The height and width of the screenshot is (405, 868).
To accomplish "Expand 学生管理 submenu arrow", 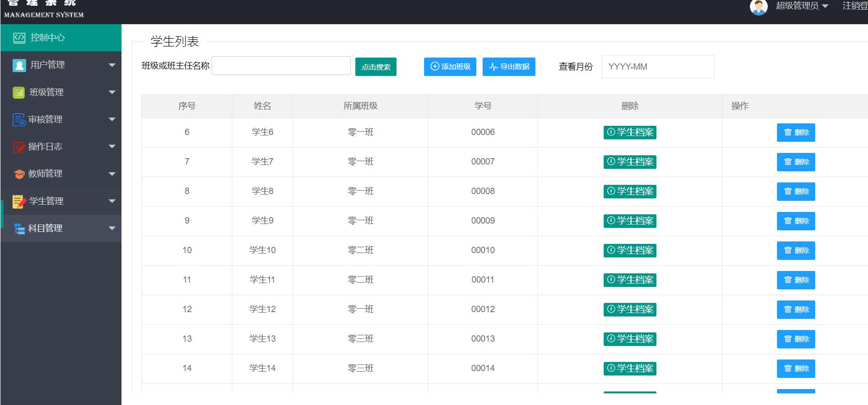I will click(x=112, y=201).
